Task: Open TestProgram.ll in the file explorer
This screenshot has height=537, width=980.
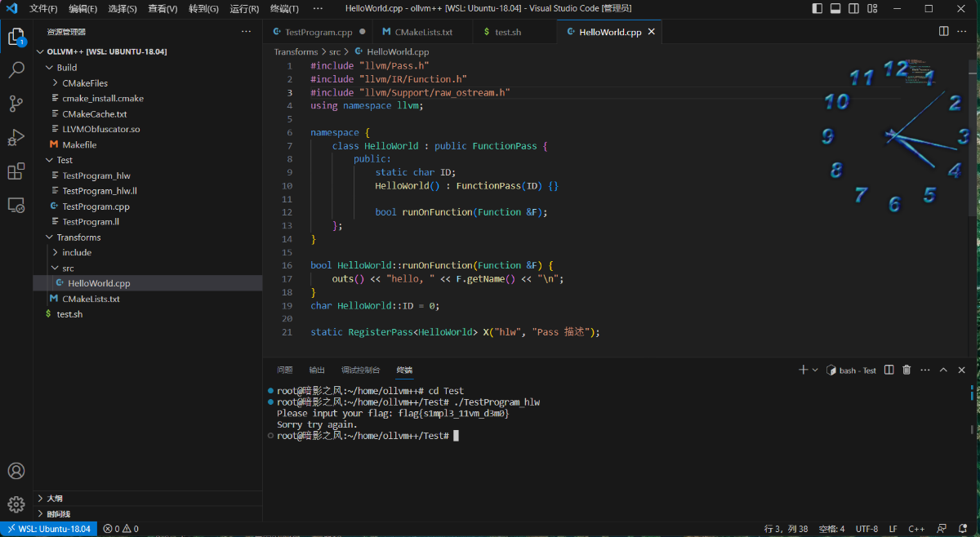Action: (x=91, y=221)
